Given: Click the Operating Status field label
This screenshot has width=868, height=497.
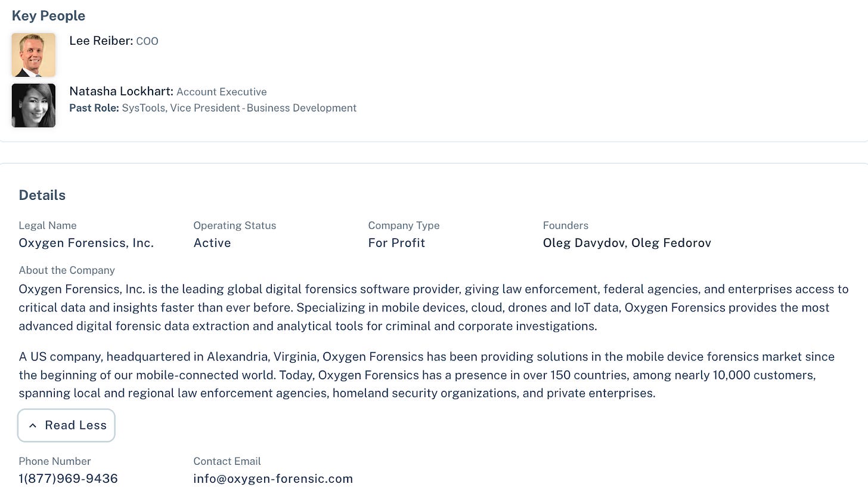Looking at the screenshot, I should pyautogui.click(x=235, y=226).
